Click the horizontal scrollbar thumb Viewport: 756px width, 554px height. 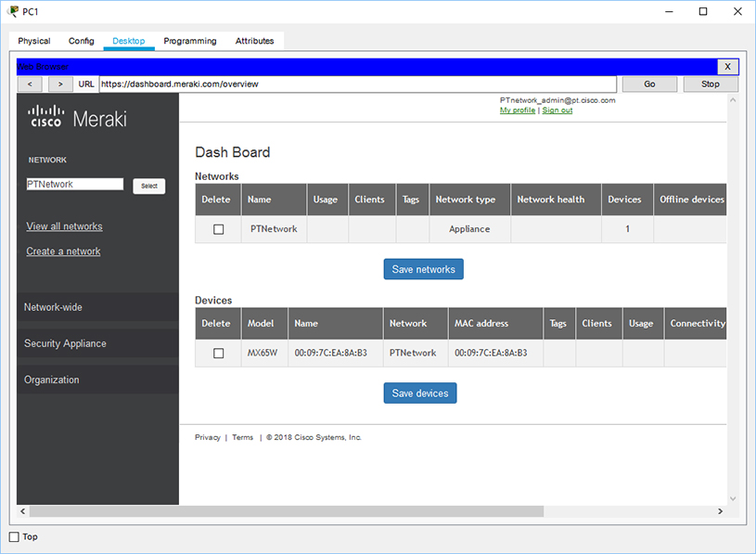287,511
